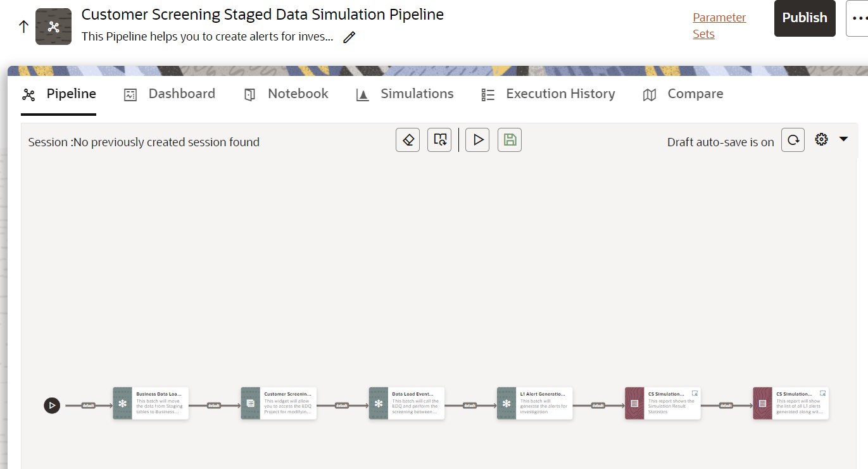The height and width of the screenshot is (469, 868).
Task: Open the Simulations tab
Action: (417, 94)
